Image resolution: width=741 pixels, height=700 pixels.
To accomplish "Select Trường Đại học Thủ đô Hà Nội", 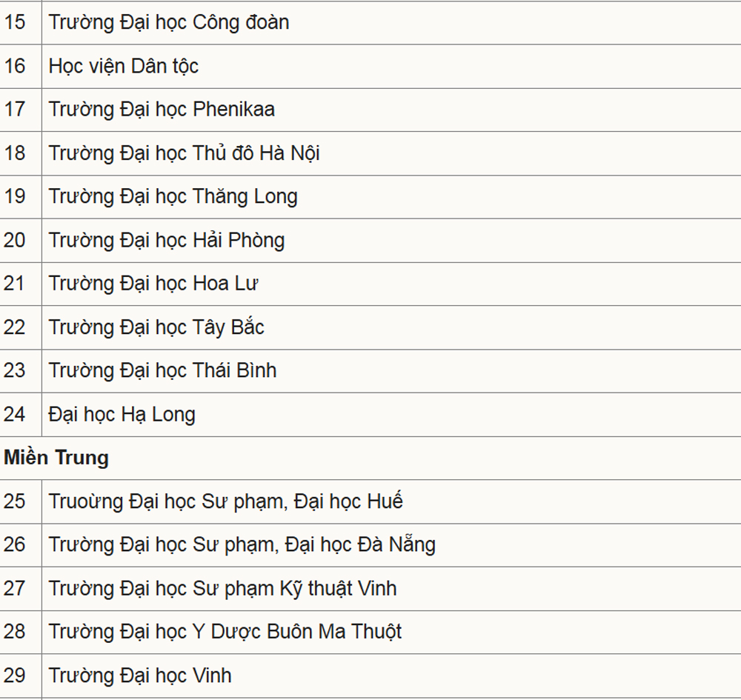I will pos(185,153).
